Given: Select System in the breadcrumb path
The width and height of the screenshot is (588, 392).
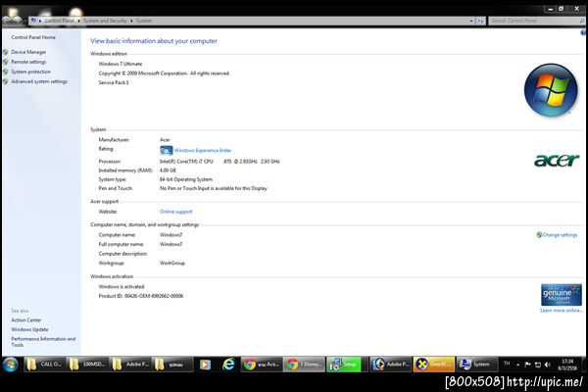Looking at the screenshot, I should click(x=144, y=21).
